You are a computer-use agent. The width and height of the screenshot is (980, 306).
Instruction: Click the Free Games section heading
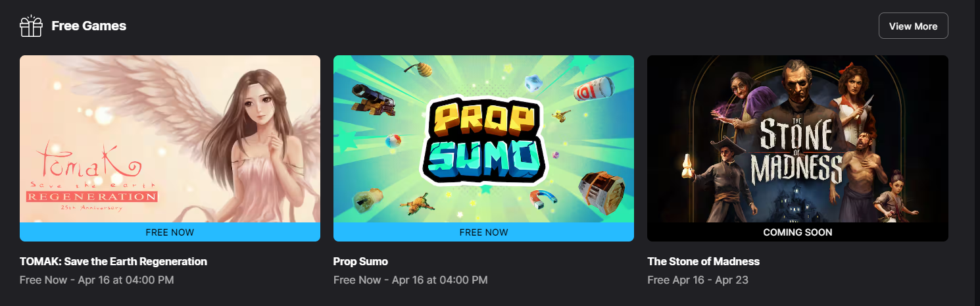click(x=89, y=26)
